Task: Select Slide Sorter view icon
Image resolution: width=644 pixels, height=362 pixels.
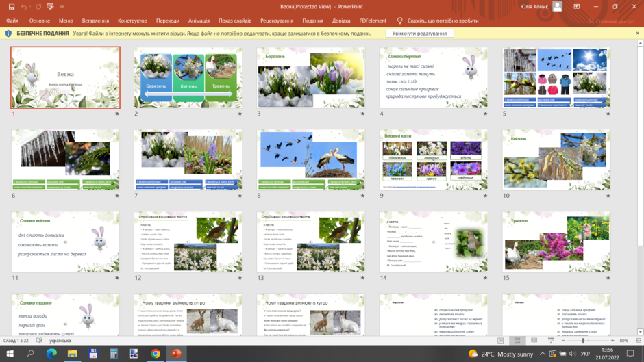Action: click(517, 341)
